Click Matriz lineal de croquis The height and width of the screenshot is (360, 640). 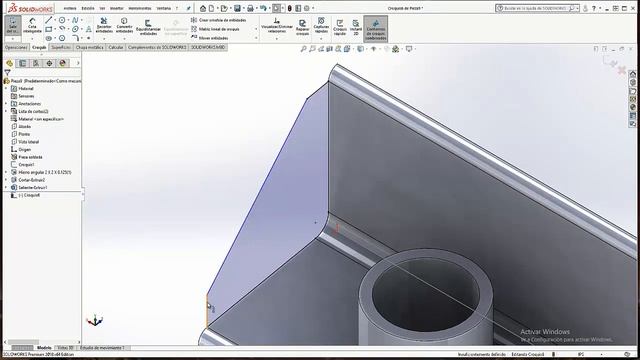pyautogui.click(x=215, y=29)
